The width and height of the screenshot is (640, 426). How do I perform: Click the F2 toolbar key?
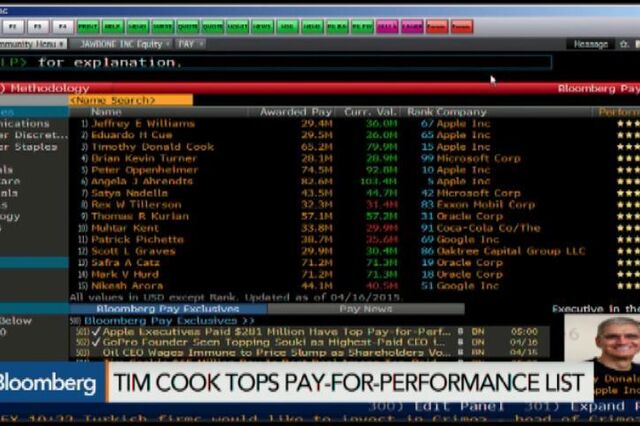tap(13, 27)
